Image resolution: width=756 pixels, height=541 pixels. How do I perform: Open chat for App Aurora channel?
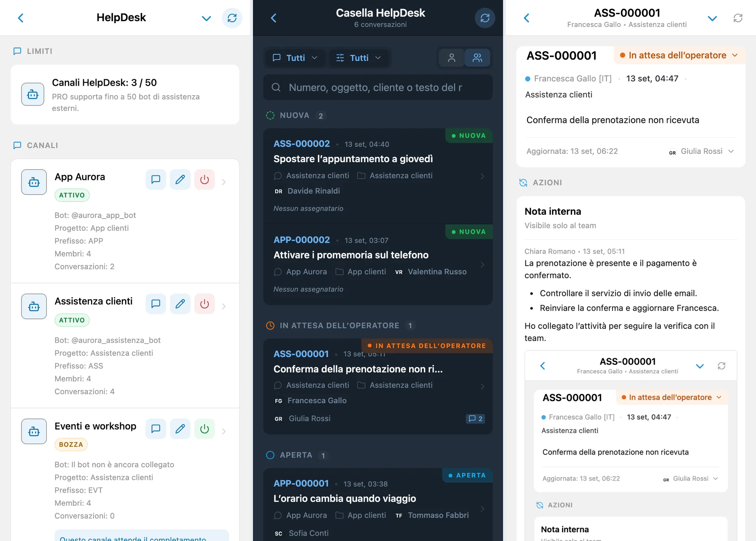(x=156, y=179)
